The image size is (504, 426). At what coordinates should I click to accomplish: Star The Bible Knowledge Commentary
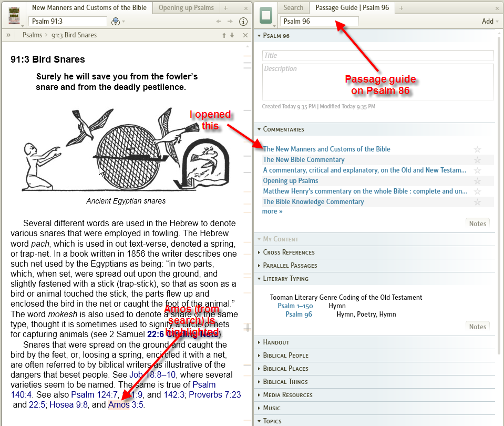tap(477, 201)
